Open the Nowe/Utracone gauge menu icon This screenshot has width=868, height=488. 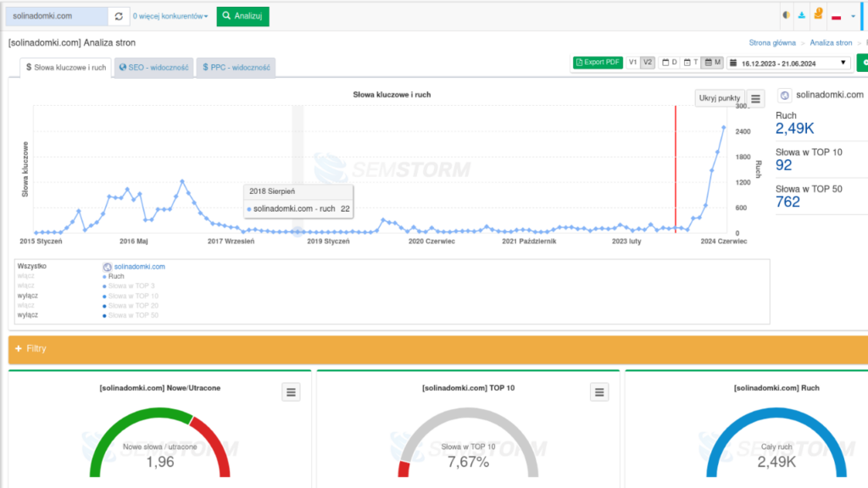coord(291,391)
